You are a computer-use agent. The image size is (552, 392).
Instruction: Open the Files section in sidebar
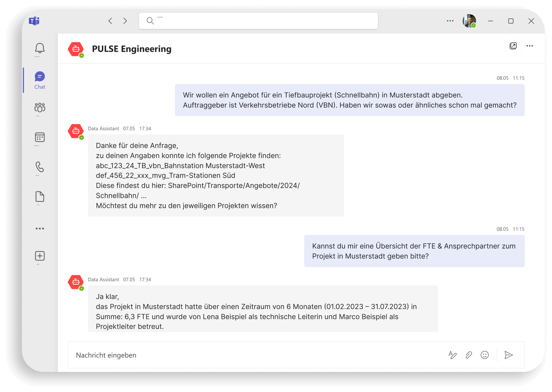click(x=40, y=197)
